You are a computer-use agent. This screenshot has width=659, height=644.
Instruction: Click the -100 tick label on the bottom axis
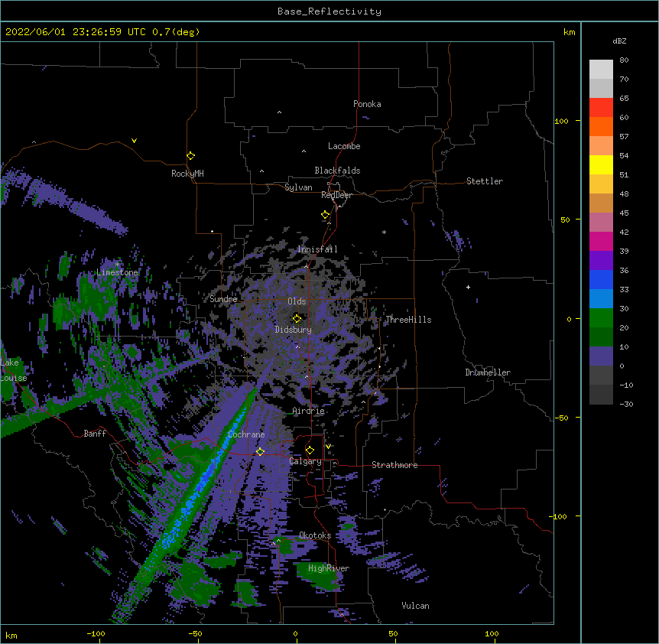click(x=96, y=634)
